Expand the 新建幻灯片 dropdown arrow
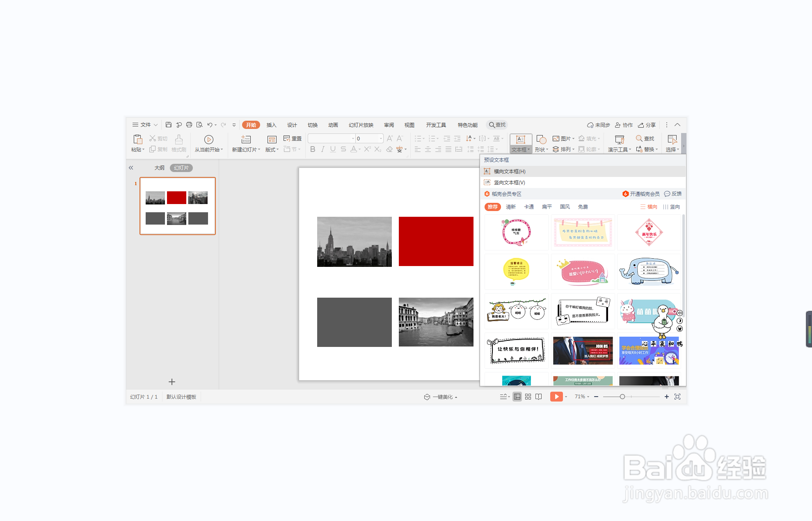Screen dimensions: 812x521 (259, 150)
